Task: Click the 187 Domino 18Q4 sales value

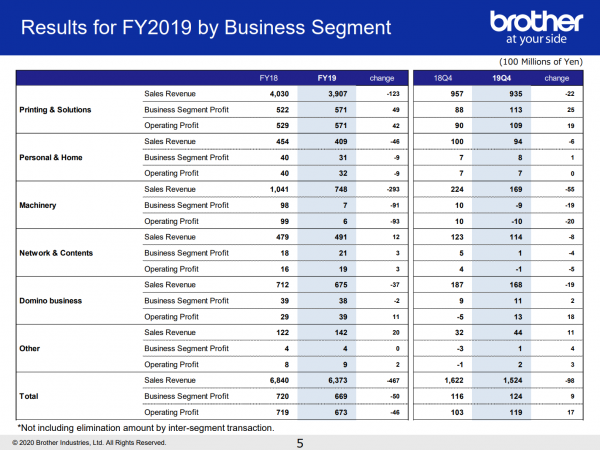Action: pyautogui.click(x=457, y=285)
